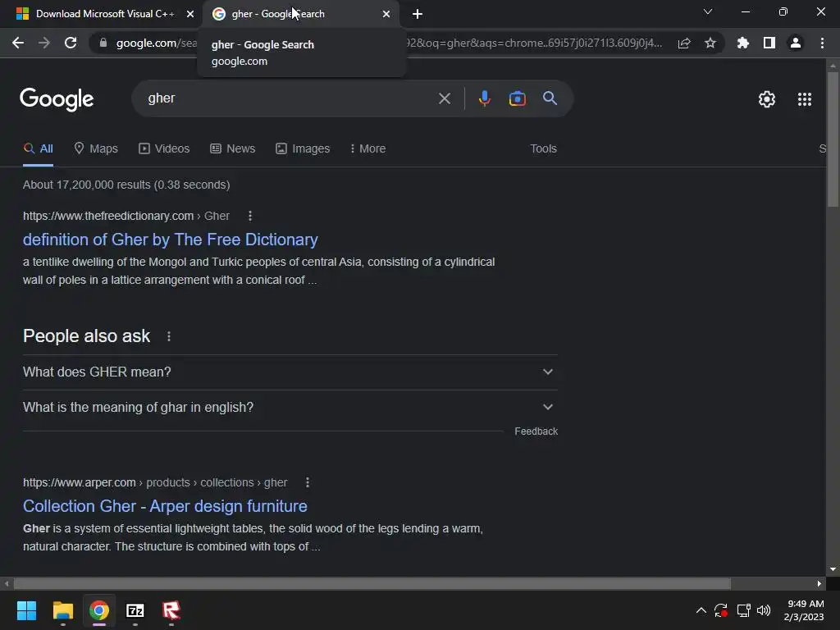Share this page icon in address bar
This screenshot has width=840, height=630.
point(684,43)
